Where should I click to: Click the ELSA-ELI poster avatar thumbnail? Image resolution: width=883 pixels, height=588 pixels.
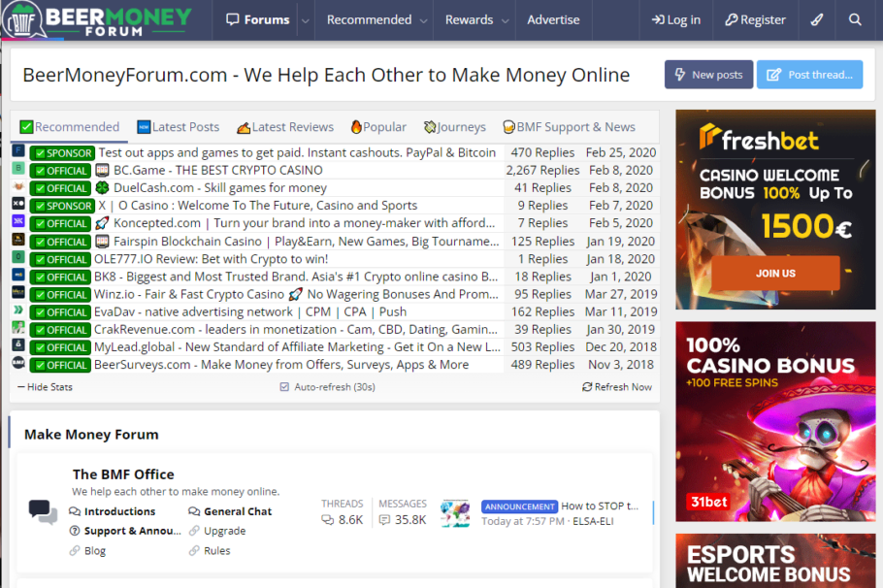coord(455,513)
